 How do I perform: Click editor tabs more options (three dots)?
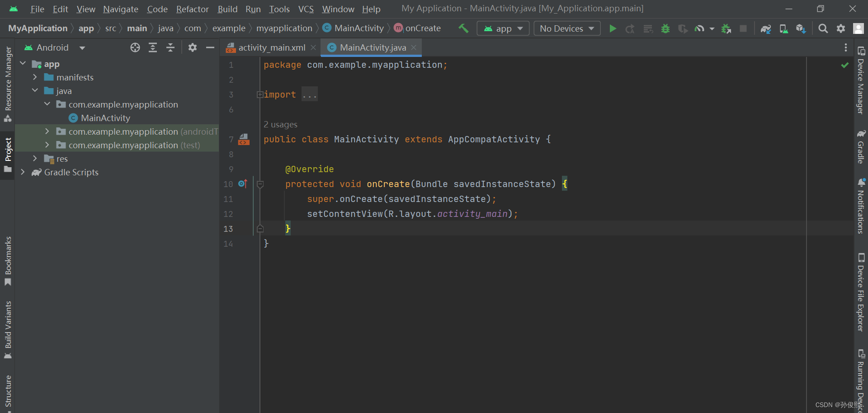(x=846, y=47)
